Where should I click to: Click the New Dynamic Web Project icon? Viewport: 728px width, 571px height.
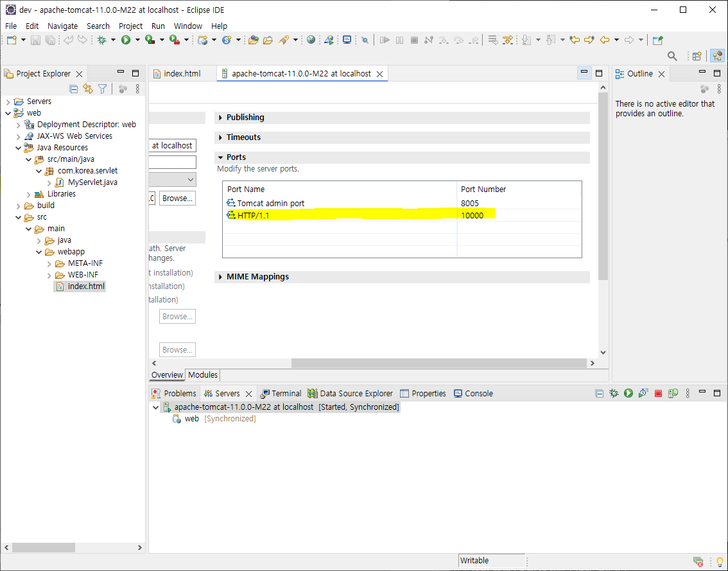point(202,40)
